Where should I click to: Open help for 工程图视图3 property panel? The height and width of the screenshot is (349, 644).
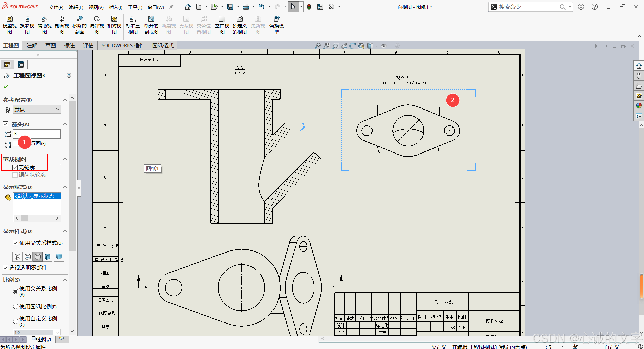(69, 75)
